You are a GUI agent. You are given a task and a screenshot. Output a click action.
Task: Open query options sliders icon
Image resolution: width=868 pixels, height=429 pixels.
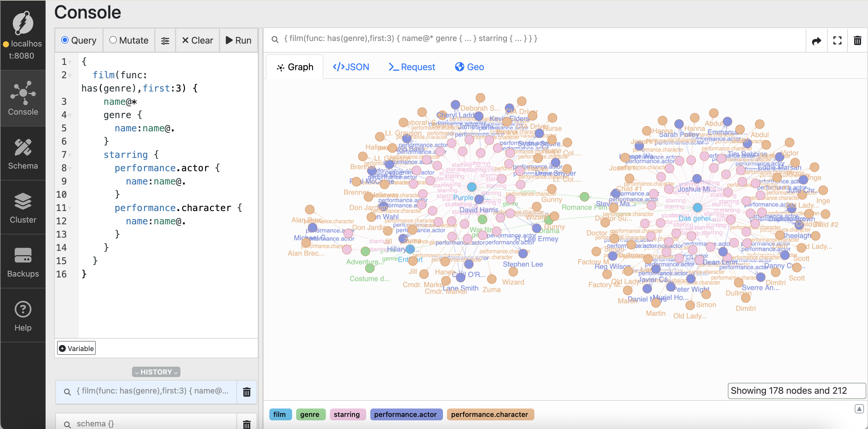165,40
